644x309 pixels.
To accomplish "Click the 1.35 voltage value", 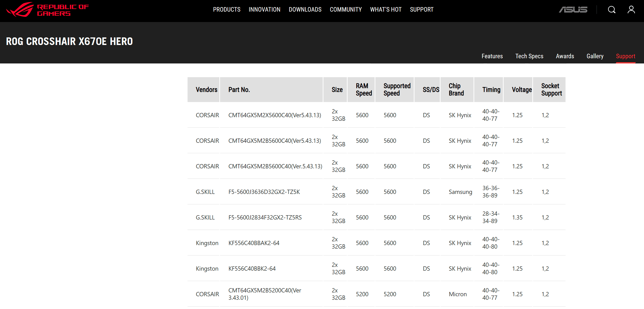I will 517,217.
